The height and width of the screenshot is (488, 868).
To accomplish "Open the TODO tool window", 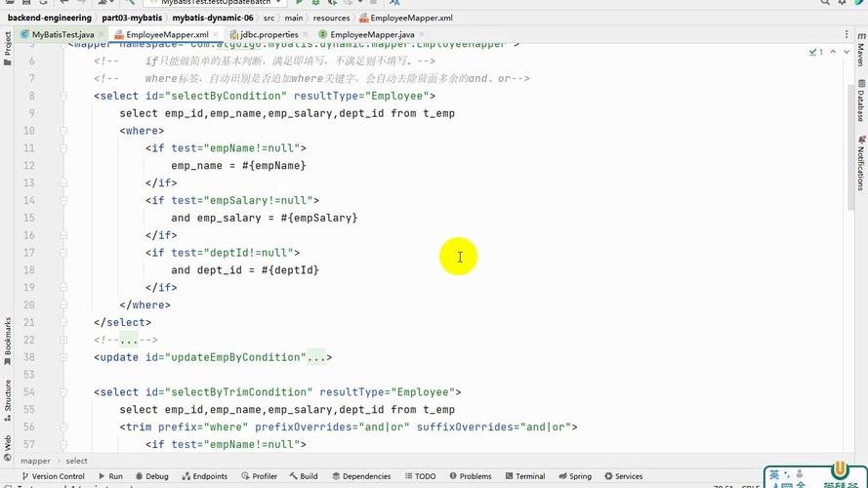I will tap(420, 476).
